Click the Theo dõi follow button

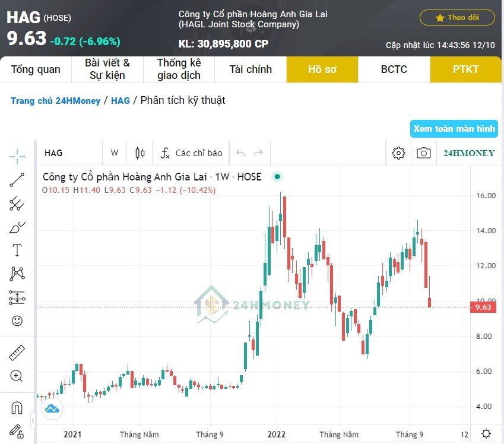(x=457, y=18)
